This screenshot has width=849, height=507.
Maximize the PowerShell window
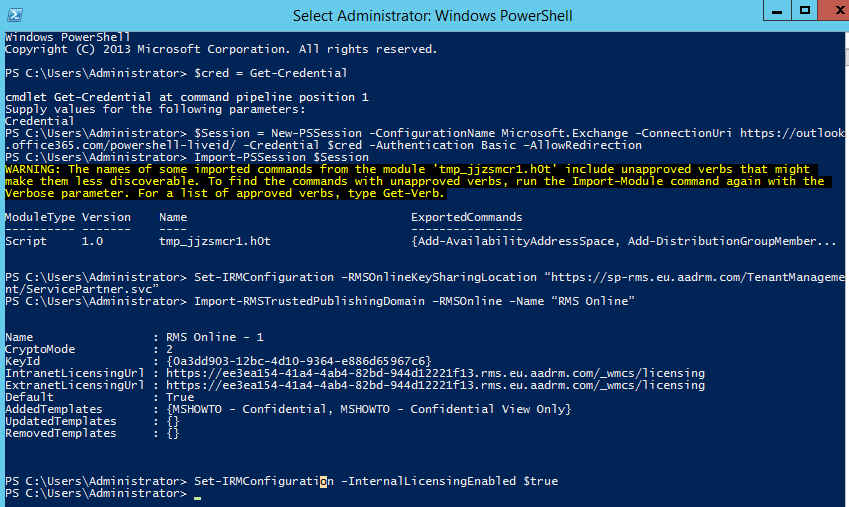(x=805, y=10)
